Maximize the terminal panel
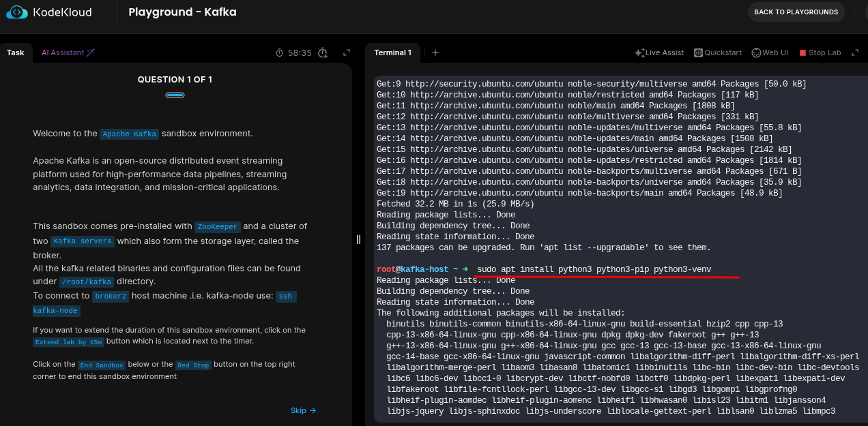Image resolution: width=868 pixels, height=426 pixels. (854, 52)
